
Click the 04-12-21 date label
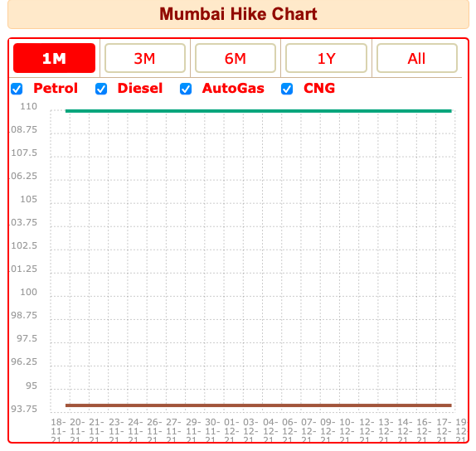(x=270, y=431)
